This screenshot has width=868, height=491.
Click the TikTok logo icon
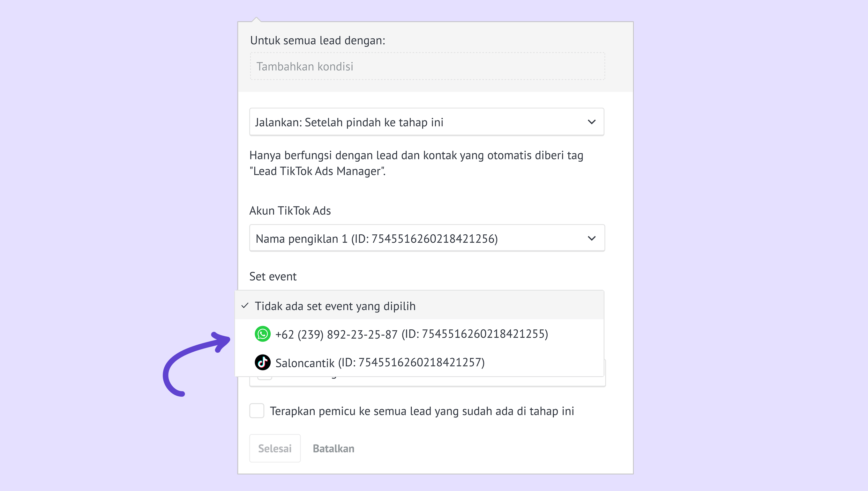[262, 363]
